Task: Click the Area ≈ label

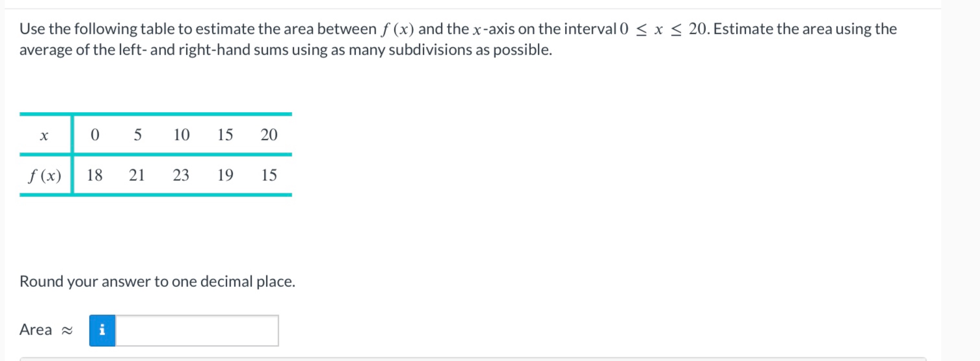Action: pyautogui.click(x=46, y=330)
